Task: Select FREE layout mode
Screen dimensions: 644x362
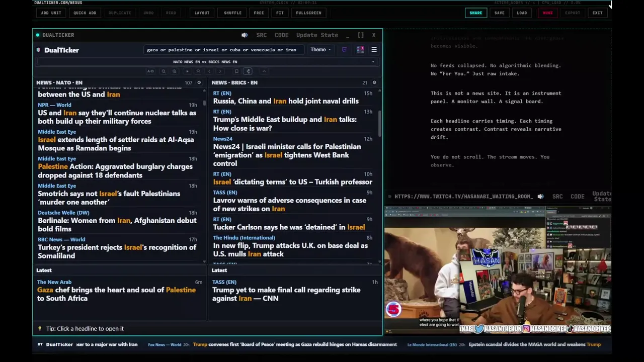Action: click(259, 13)
